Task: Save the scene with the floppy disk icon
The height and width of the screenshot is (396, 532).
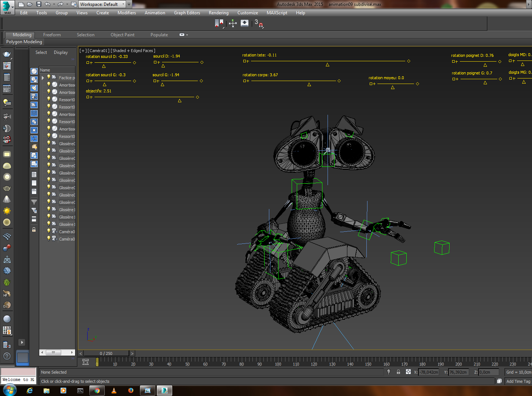Action: click(38, 4)
